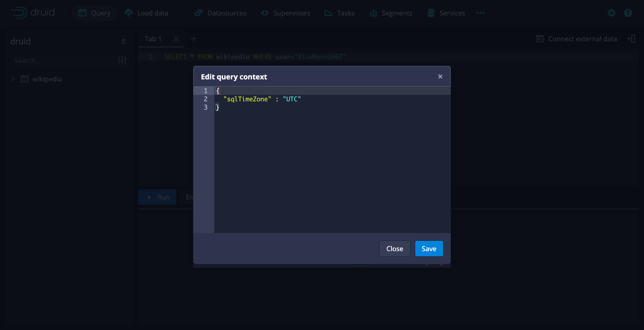Click the Close button in dialog
The height and width of the screenshot is (330, 644).
395,249
